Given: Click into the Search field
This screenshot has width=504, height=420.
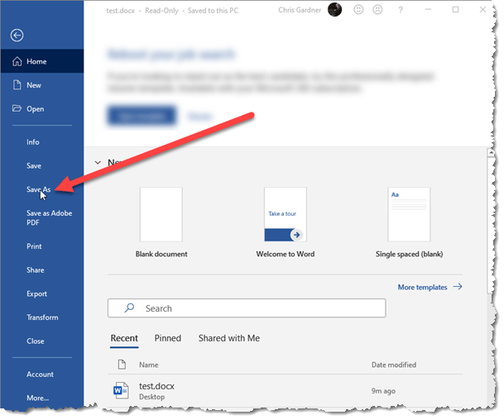Looking at the screenshot, I should point(247,308).
